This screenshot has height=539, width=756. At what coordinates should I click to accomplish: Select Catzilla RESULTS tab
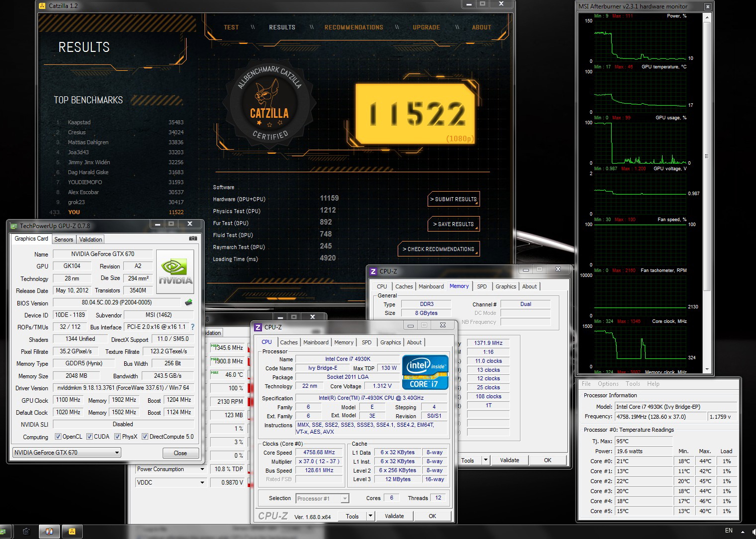282,27
